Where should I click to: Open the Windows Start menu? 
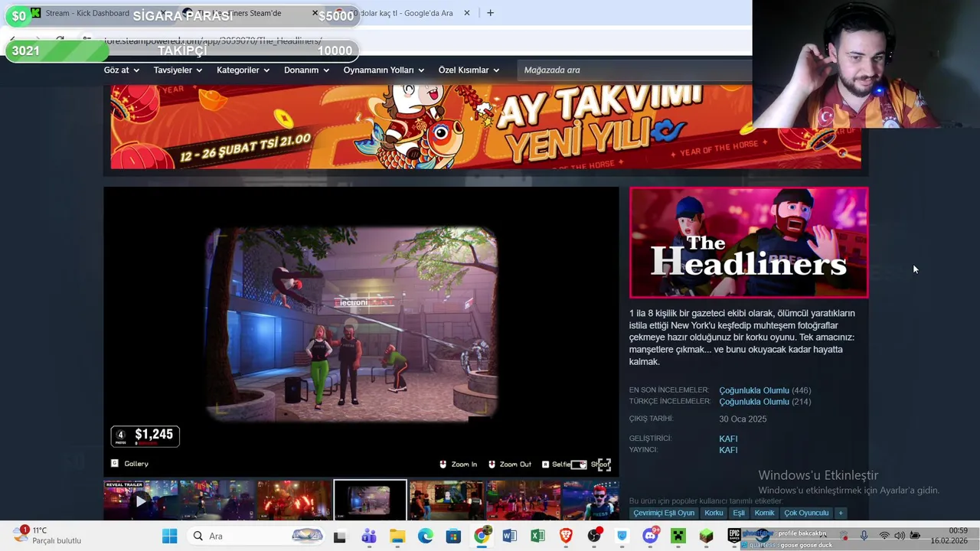(x=170, y=536)
